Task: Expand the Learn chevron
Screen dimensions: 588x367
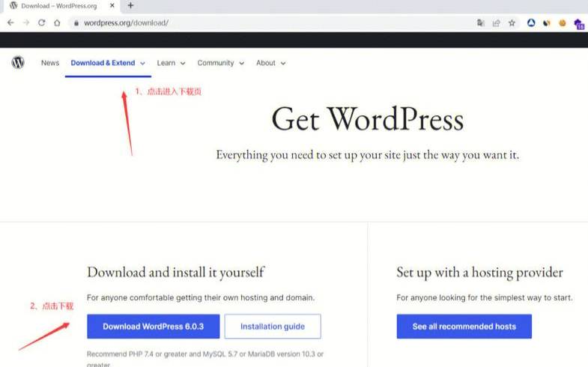Action: pos(183,64)
